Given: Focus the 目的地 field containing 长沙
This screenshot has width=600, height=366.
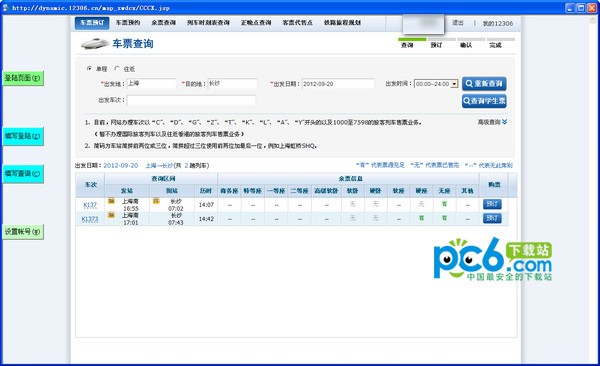Looking at the screenshot, I should click(x=232, y=83).
